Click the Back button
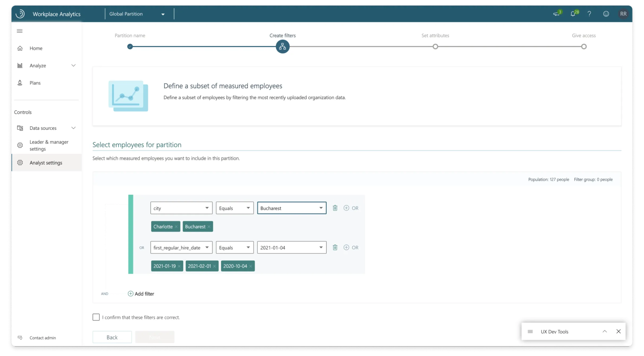The width and height of the screenshot is (644, 356). pyautogui.click(x=112, y=337)
